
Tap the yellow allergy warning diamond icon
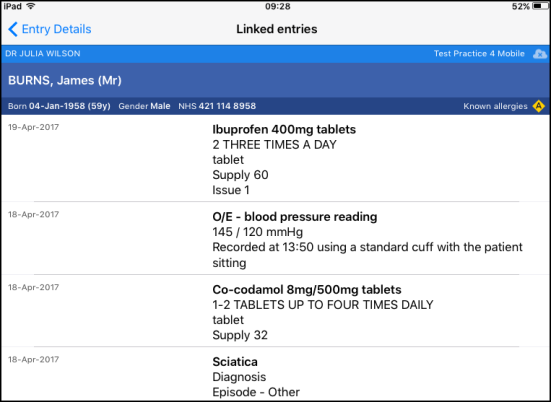coord(538,106)
